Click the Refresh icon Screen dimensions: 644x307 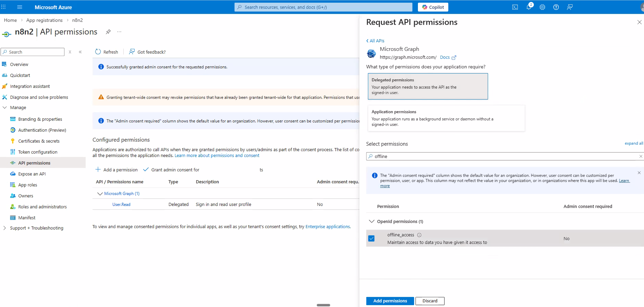point(98,52)
